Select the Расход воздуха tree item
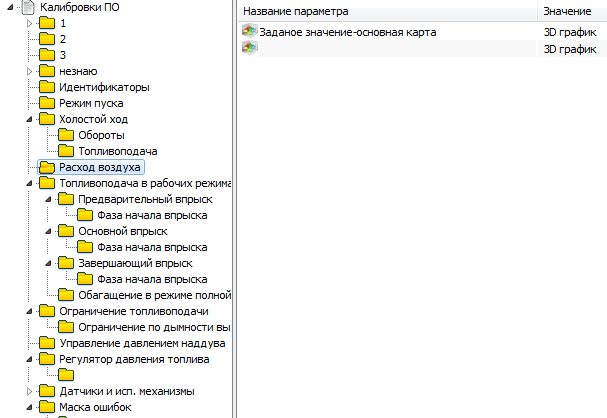Image resolution: width=607 pixels, height=418 pixels. tap(100, 167)
